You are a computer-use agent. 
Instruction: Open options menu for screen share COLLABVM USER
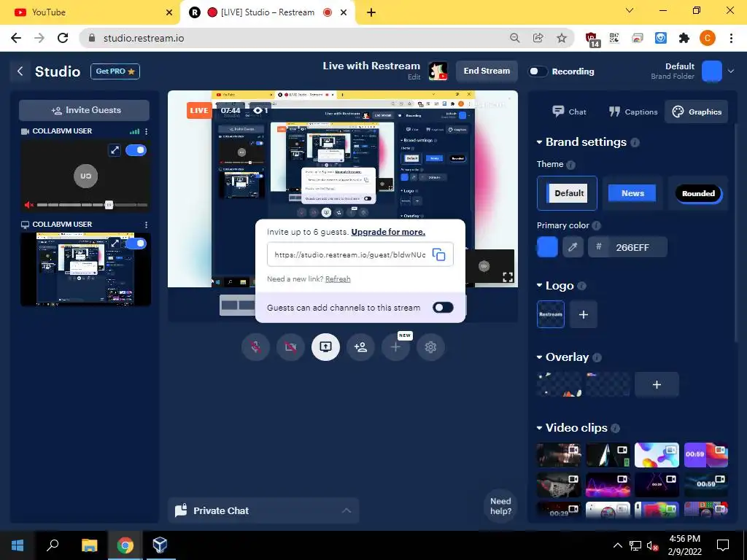point(146,225)
